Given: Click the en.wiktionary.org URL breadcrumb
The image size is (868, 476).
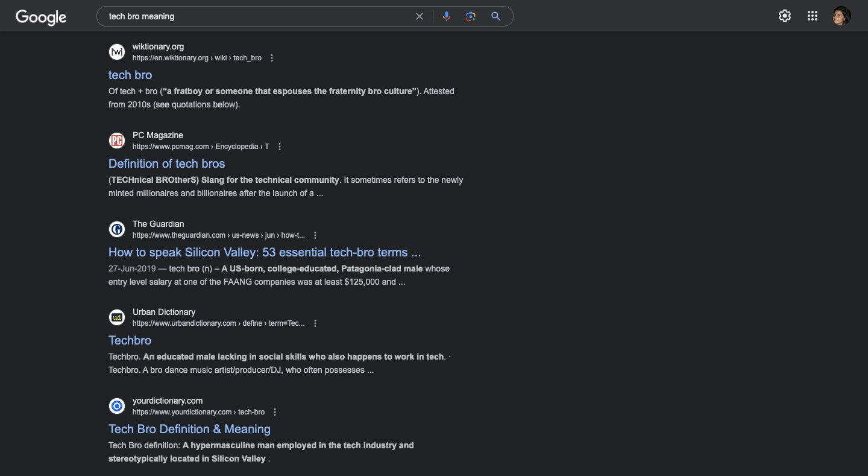Looking at the screenshot, I should point(197,58).
